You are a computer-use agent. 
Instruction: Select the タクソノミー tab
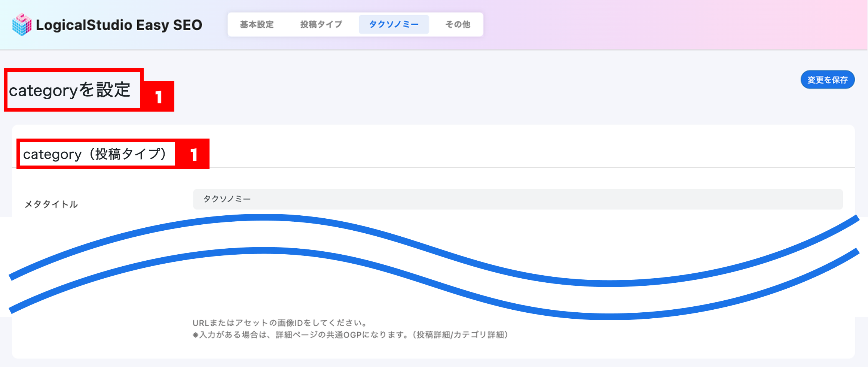pos(394,25)
